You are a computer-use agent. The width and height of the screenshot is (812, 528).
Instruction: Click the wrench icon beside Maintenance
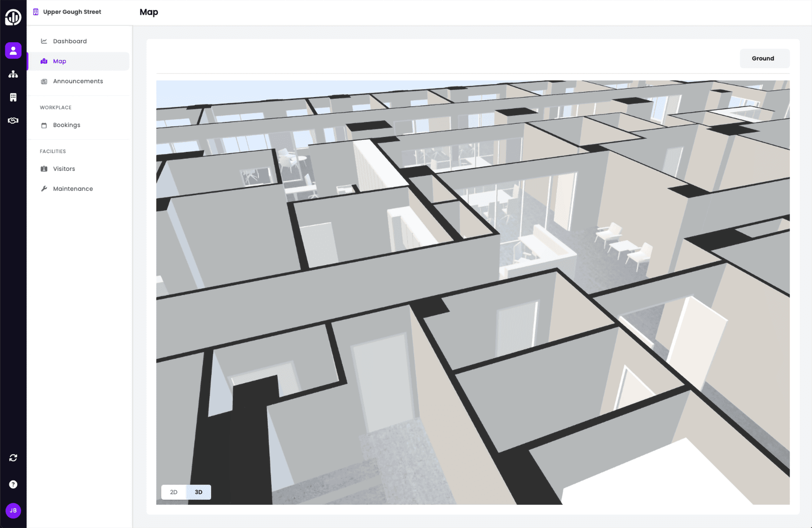coord(44,189)
